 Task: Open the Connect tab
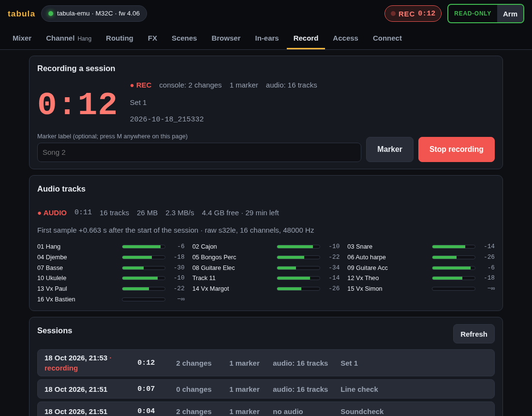387,38
